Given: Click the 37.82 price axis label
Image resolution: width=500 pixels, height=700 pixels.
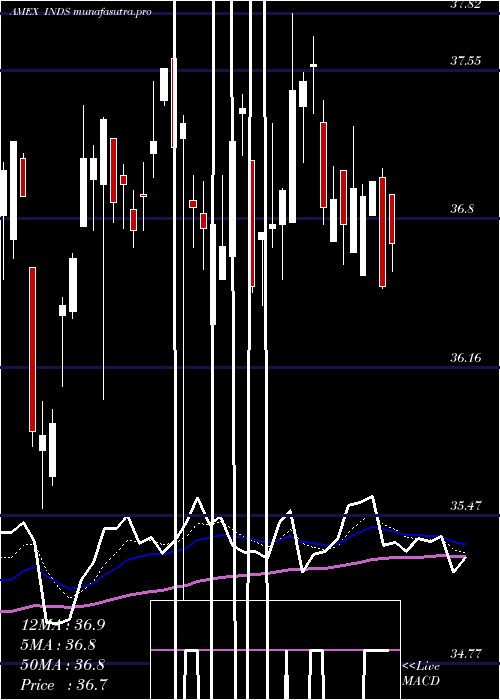Looking at the screenshot, I should pyautogui.click(x=466, y=4).
